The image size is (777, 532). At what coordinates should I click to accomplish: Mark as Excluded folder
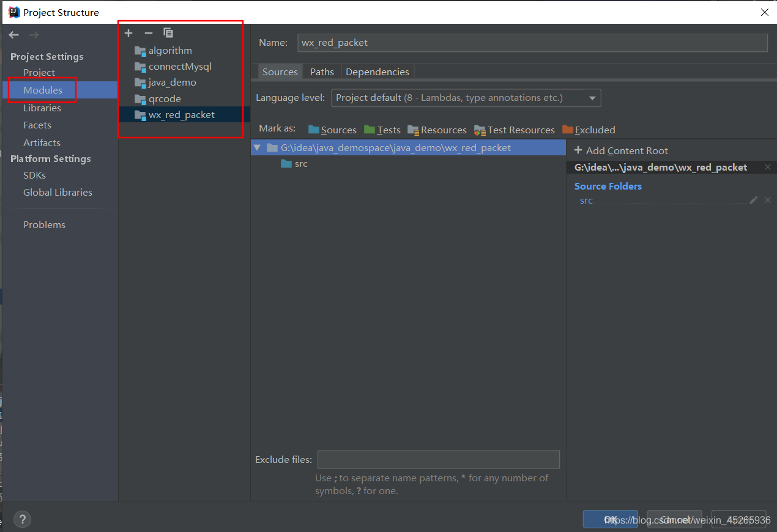[x=589, y=130]
